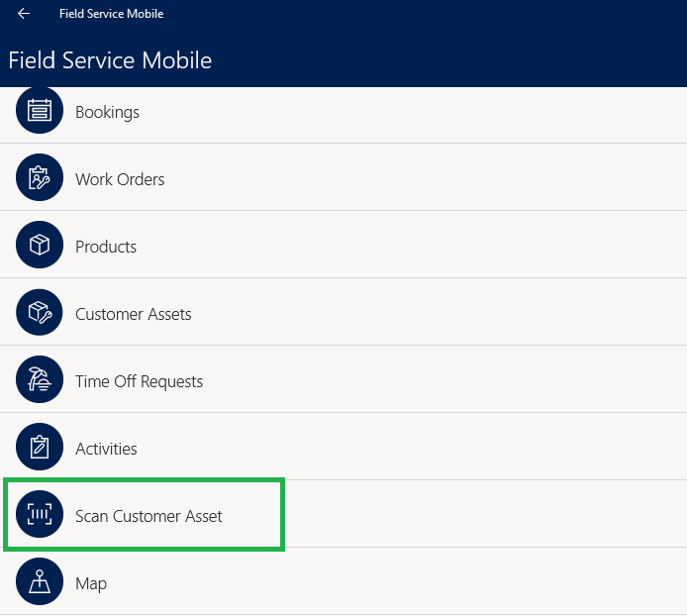Click the blank area of the Map row
The width and height of the screenshot is (687, 616).
pos(394,581)
